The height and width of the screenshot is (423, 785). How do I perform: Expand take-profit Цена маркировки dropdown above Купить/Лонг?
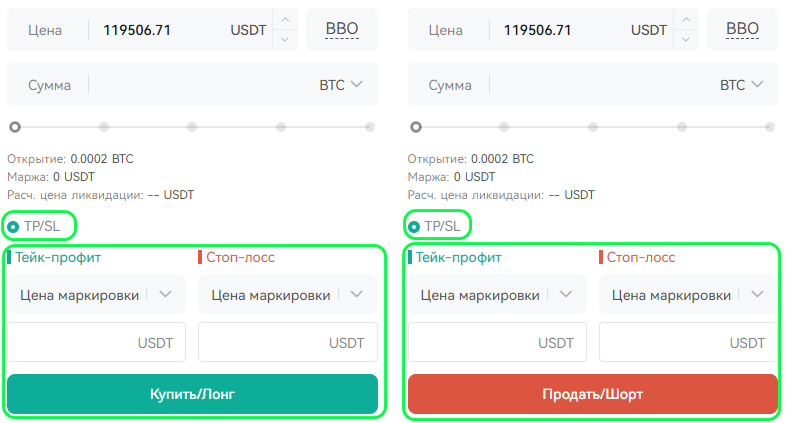pyautogui.click(x=97, y=294)
